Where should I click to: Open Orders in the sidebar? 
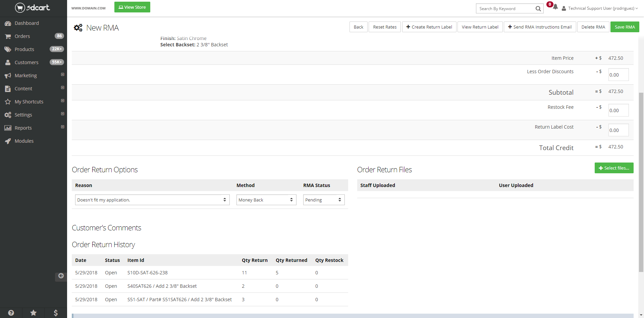pyautogui.click(x=22, y=36)
